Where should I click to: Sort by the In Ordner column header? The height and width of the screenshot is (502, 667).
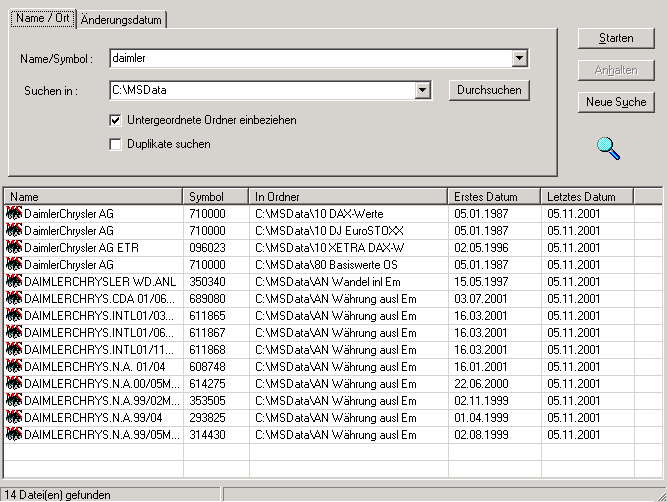[348, 197]
